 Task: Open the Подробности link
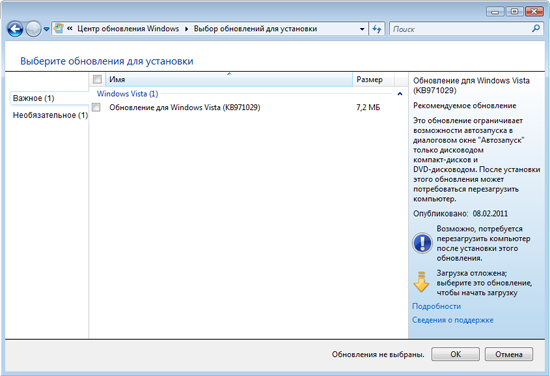pos(436,306)
